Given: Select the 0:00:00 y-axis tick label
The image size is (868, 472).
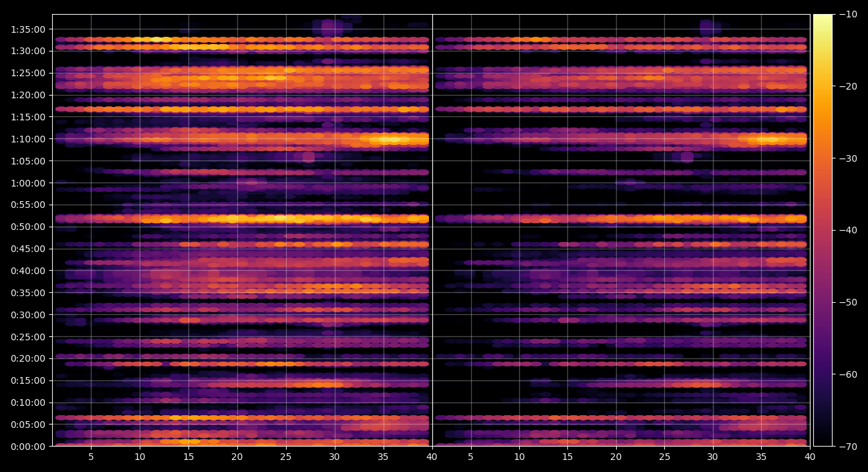Looking at the screenshot, I should tap(28, 447).
